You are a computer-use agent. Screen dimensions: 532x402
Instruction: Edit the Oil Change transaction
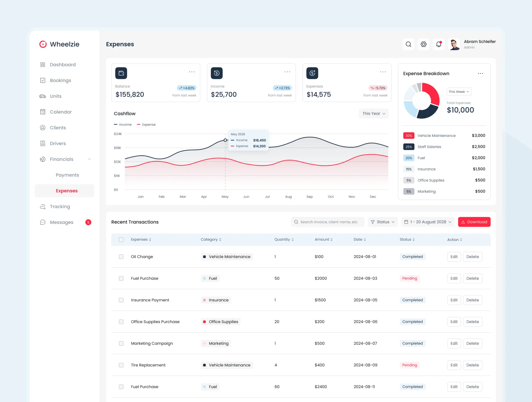(x=454, y=257)
